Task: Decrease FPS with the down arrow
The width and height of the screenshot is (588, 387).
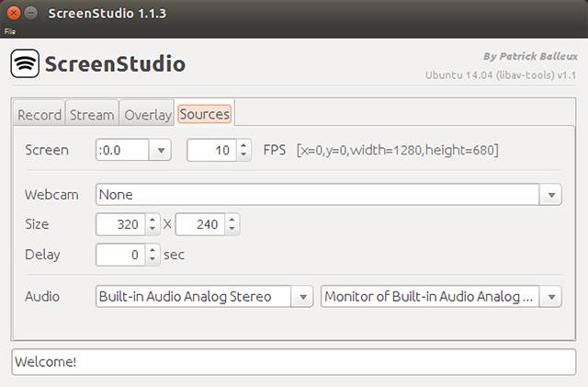Action: click(x=243, y=155)
